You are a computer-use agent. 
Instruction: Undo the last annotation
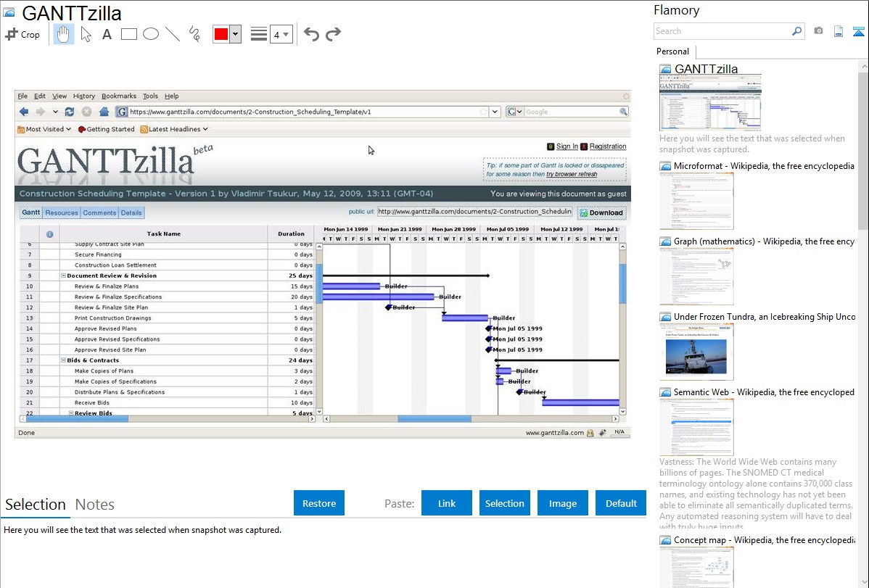311,34
